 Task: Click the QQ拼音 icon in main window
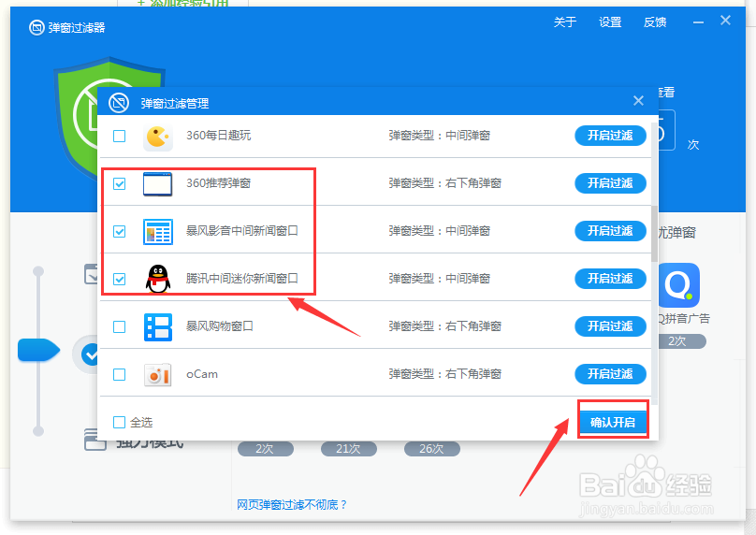pos(679,285)
